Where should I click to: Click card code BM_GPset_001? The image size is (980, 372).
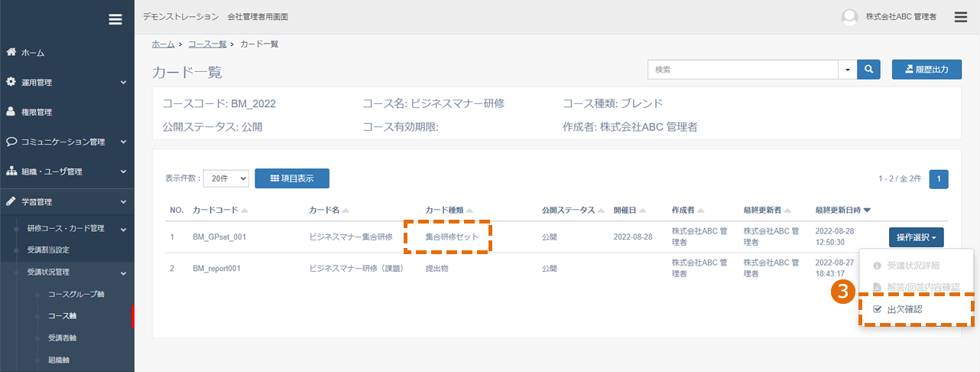click(x=219, y=237)
